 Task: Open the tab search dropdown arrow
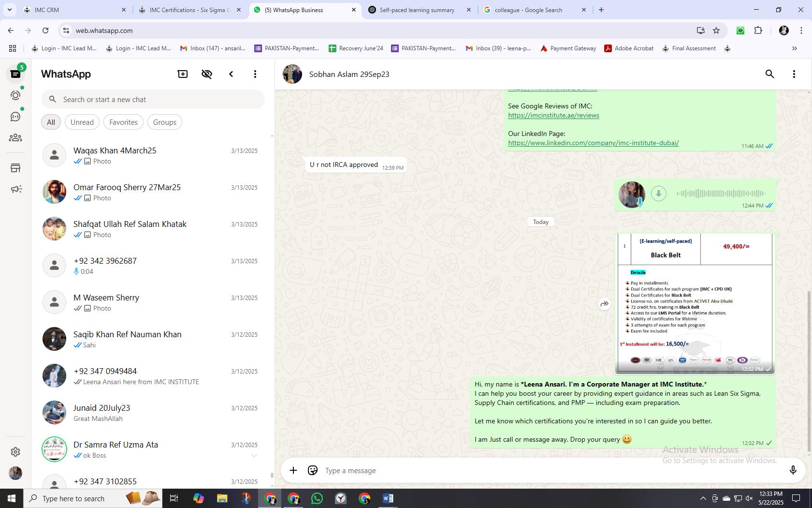click(x=9, y=10)
